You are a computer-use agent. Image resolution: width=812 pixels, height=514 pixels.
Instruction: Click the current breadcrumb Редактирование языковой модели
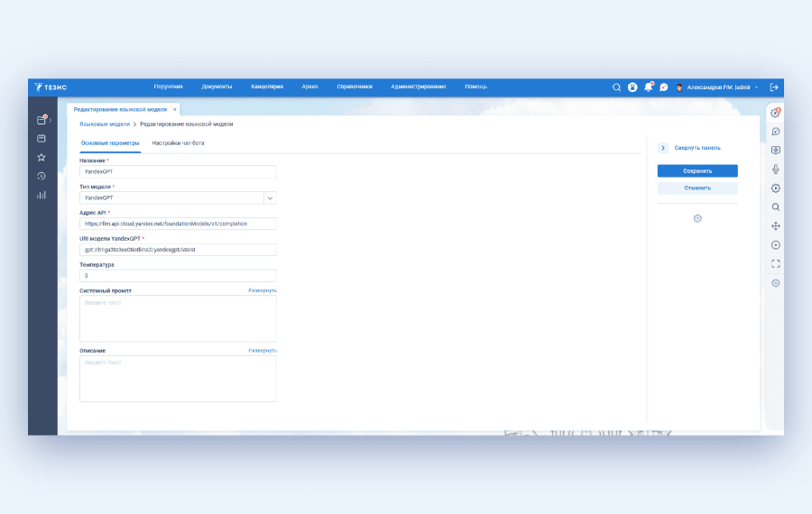point(187,124)
